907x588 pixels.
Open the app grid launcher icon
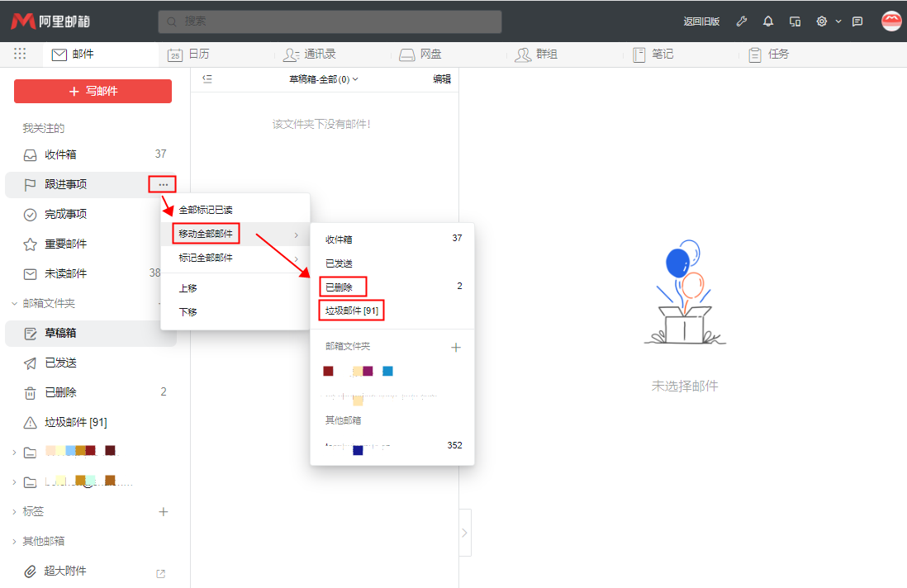pos(20,54)
